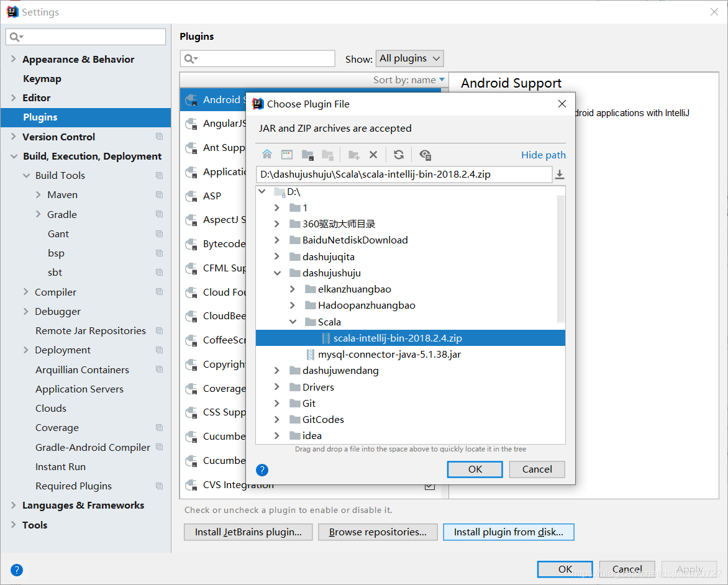
Task: Toggle CVS Integration plugin checkbox
Action: (x=430, y=486)
